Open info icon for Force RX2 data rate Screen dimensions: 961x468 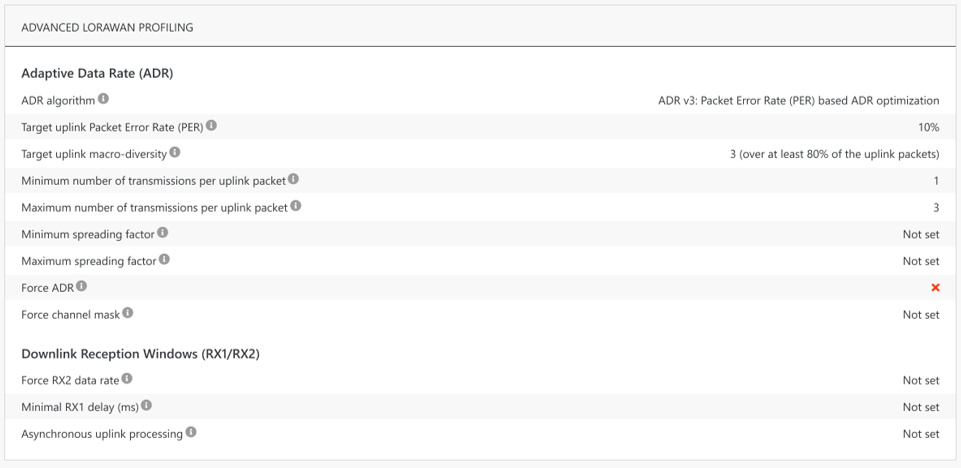[x=127, y=379]
